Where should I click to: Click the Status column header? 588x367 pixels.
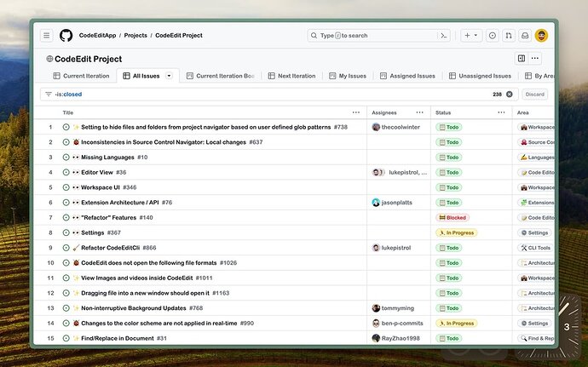click(x=443, y=112)
